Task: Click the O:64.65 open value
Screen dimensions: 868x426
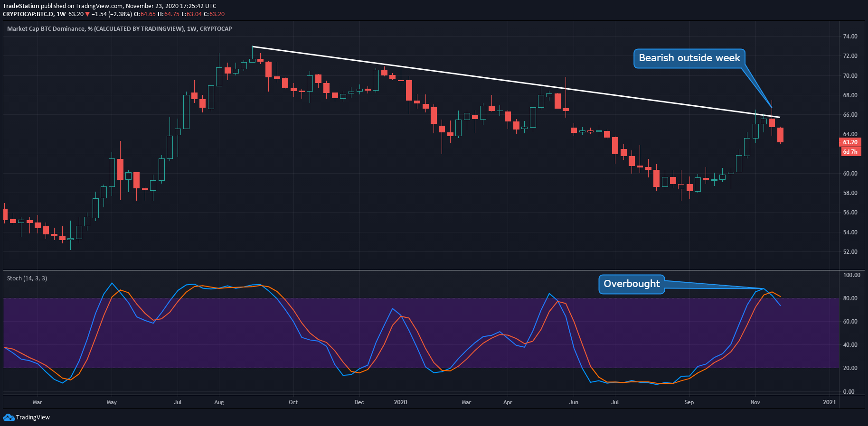Action: [x=145, y=14]
